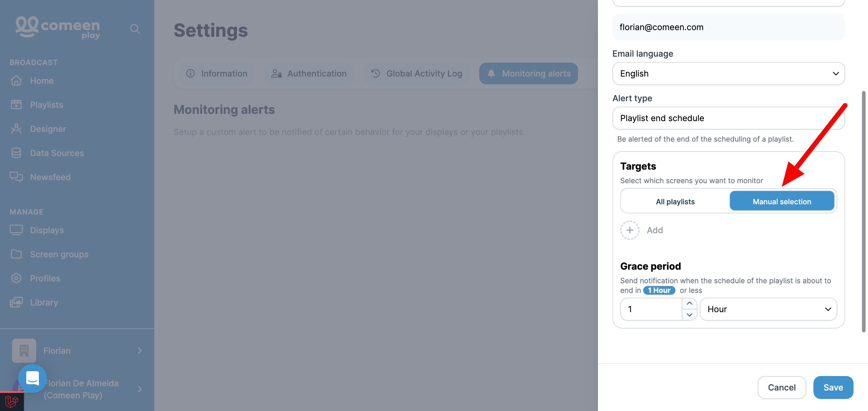Click the Florian organization building icon
The height and width of the screenshot is (411, 868).
[x=24, y=351]
